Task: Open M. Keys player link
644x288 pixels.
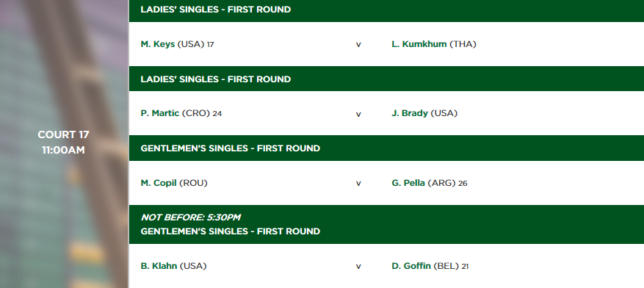Action: [158, 44]
